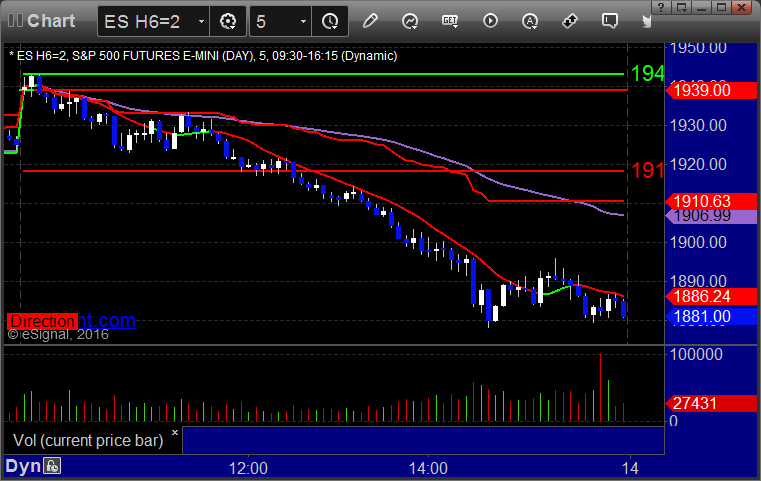Click the © eSignal, 2016 copyright text
Image resolution: width=761 pixels, height=481 pixels.
point(58,334)
